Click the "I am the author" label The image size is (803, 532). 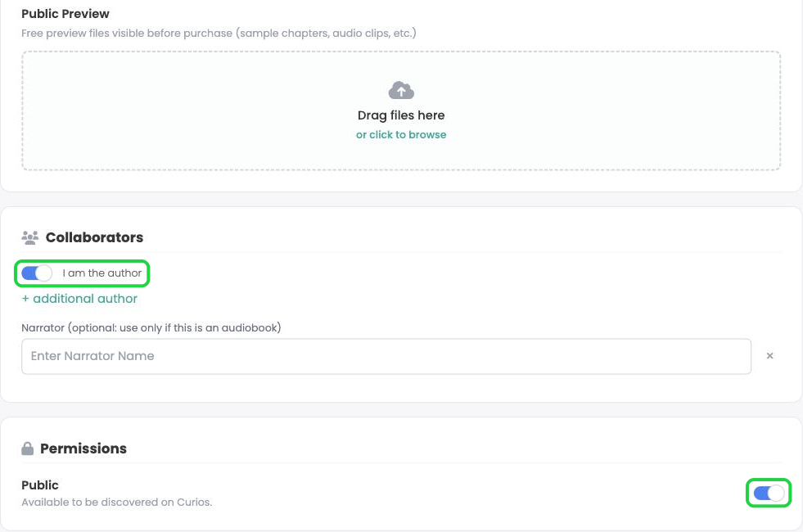point(102,273)
